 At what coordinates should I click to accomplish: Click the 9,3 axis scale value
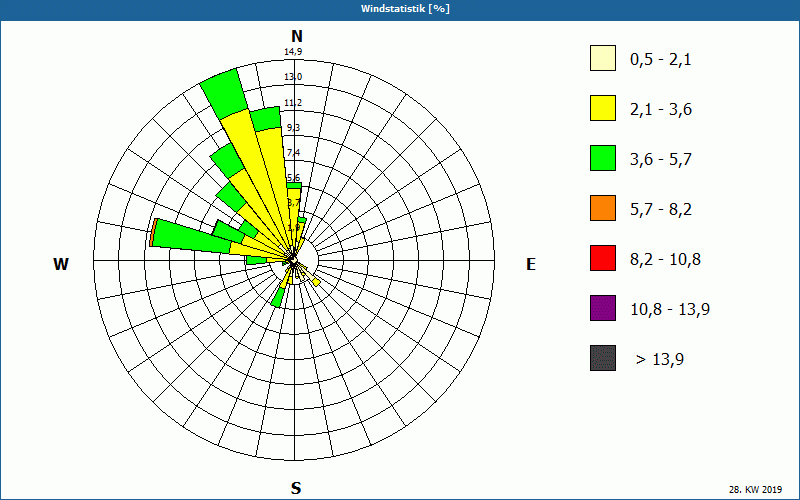293,128
